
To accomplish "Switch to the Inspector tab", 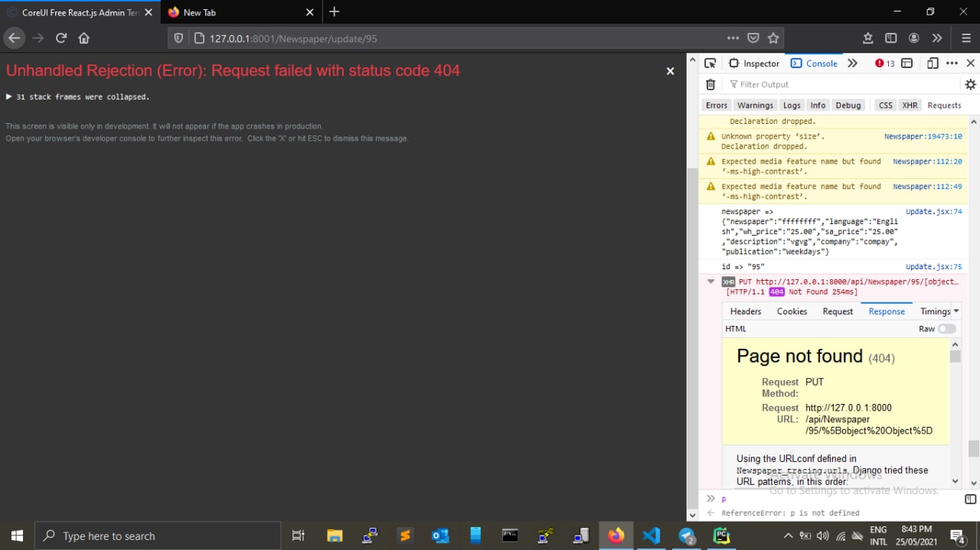I will (754, 63).
